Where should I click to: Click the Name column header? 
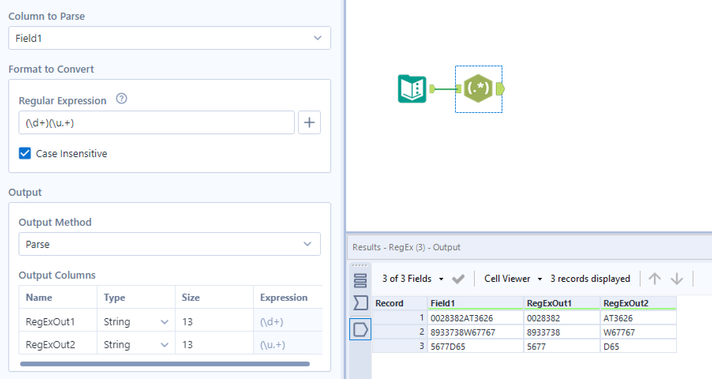[x=58, y=298]
